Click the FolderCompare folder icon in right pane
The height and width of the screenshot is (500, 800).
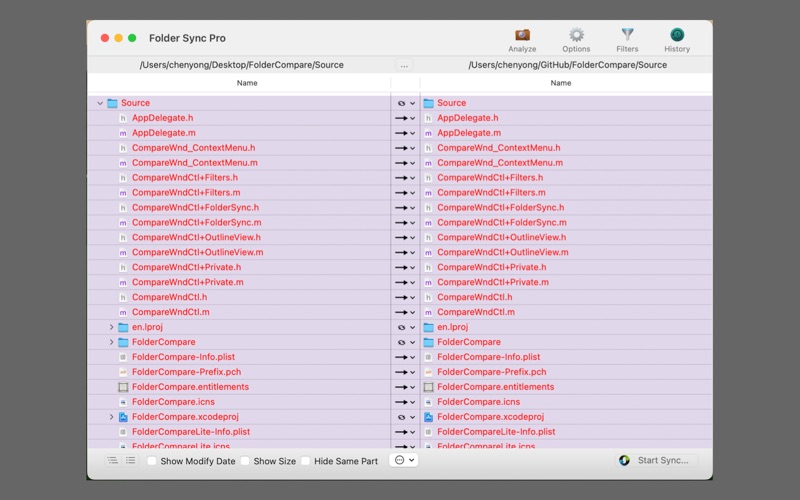(x=429, y=342)
